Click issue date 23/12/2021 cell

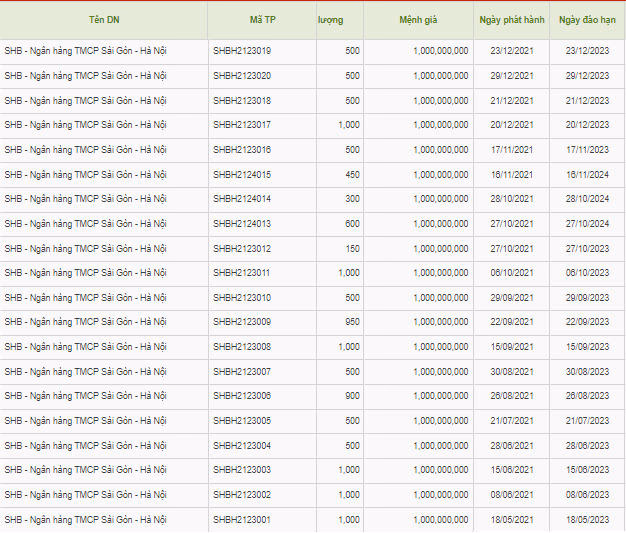(x=511, y=51)
